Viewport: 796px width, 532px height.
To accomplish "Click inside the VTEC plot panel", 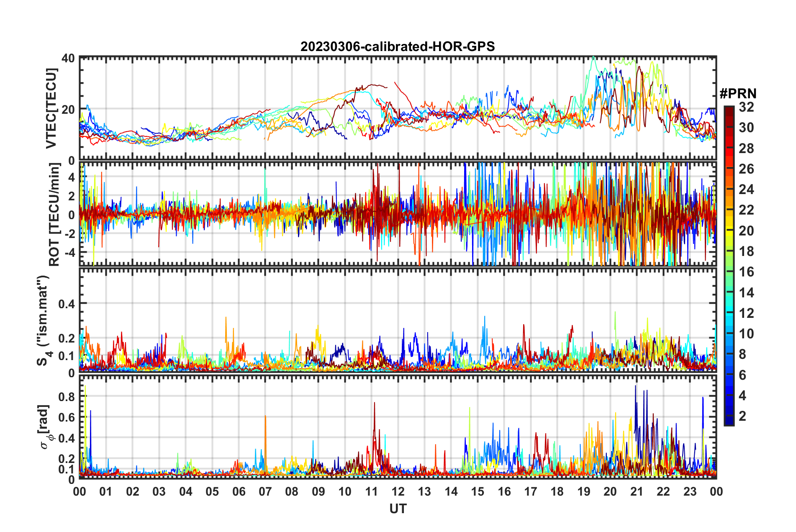I will click(x=398, y=108).
